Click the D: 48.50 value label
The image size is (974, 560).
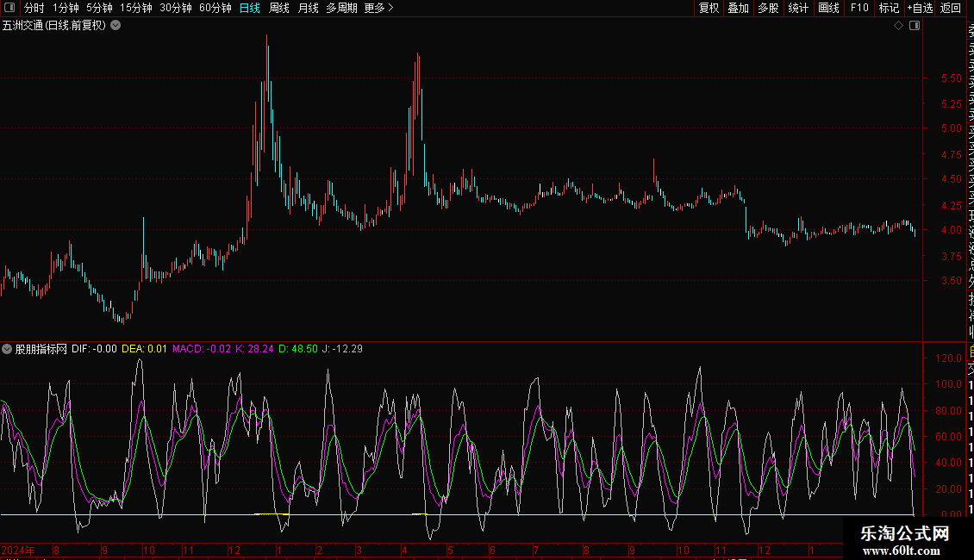point(297,349)
